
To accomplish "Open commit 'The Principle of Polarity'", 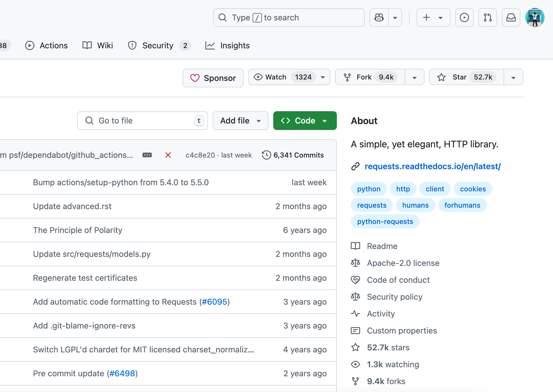I will [78, 230].
